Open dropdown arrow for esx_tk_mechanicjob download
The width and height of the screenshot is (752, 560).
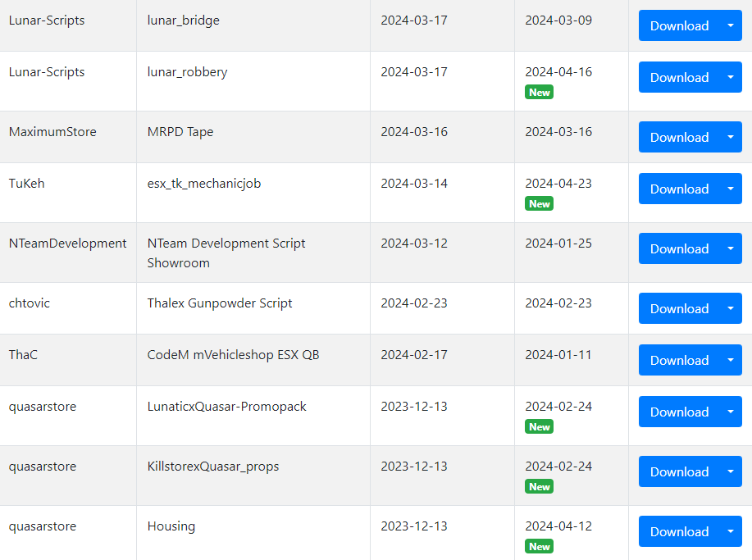pyautogui.click(x=731, y=189)
